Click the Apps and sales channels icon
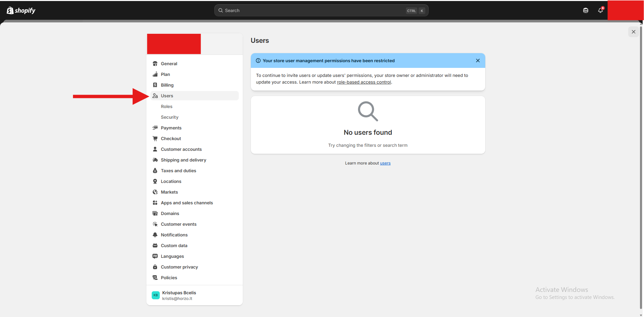 click(x=155, y=202)
